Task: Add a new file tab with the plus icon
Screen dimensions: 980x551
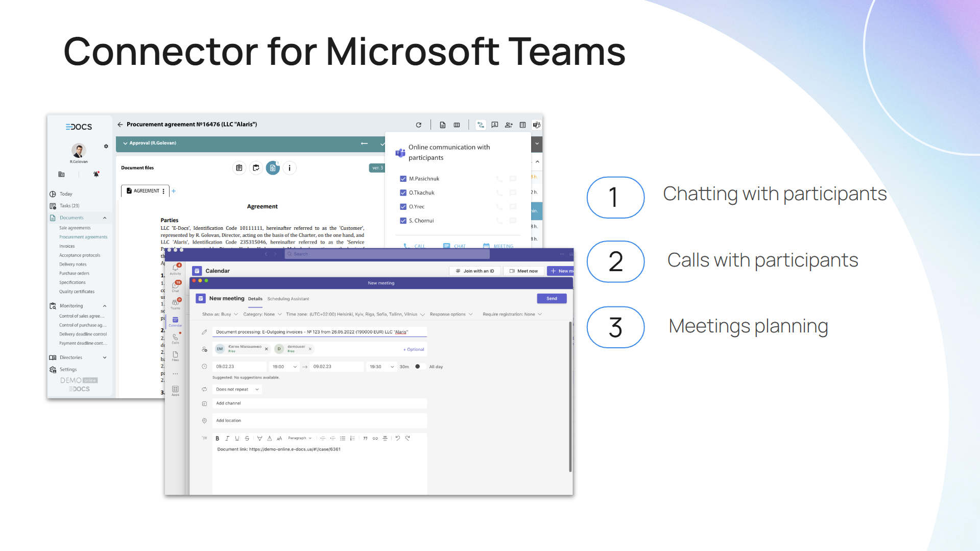Action: coord(174,191)
